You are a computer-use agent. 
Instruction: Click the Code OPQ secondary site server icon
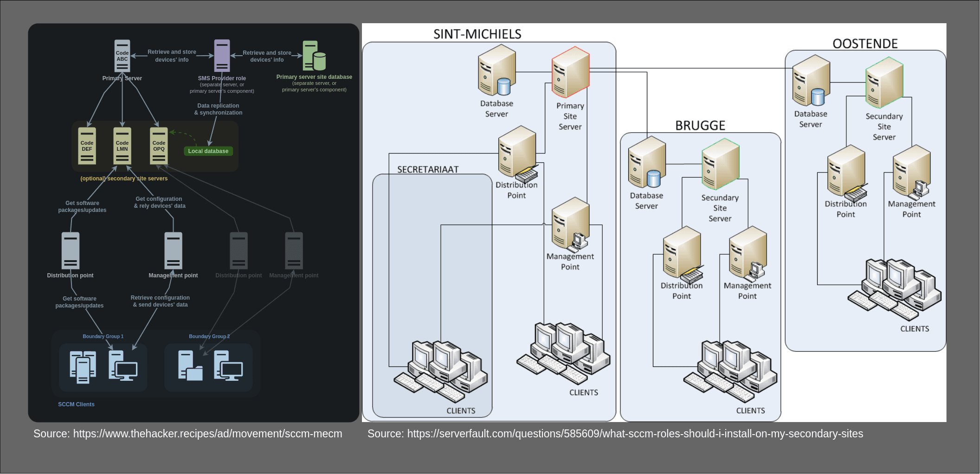click(158, 147)
